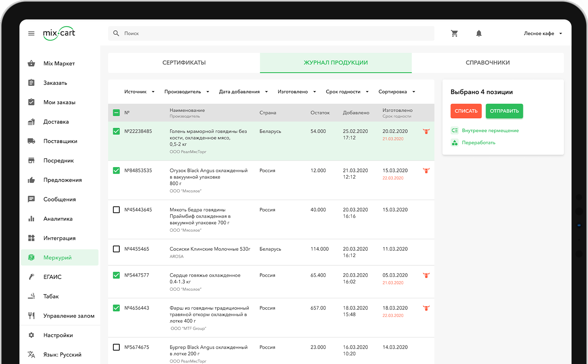The image size is (588, 364).
Task: Check row №45443645 checkbox
Action: tap(116, 210)
